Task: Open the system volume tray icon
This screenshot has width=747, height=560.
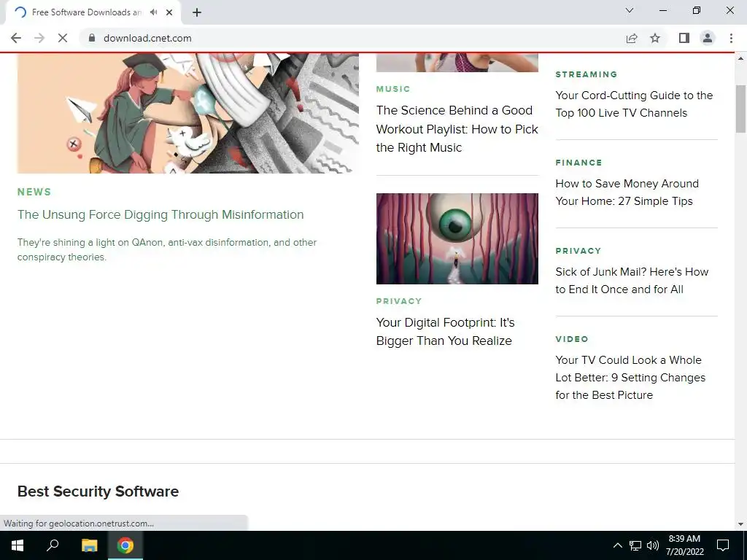Action: pos(653,545)
